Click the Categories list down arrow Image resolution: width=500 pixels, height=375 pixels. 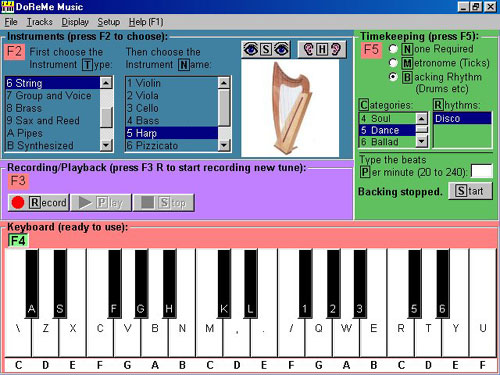(422, 141)
